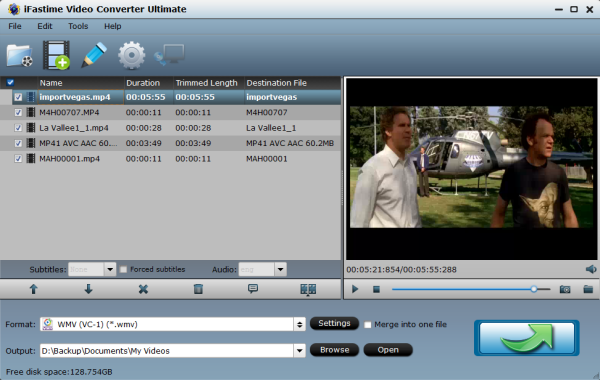Open the Edit menu

click(x=45, y=26)
